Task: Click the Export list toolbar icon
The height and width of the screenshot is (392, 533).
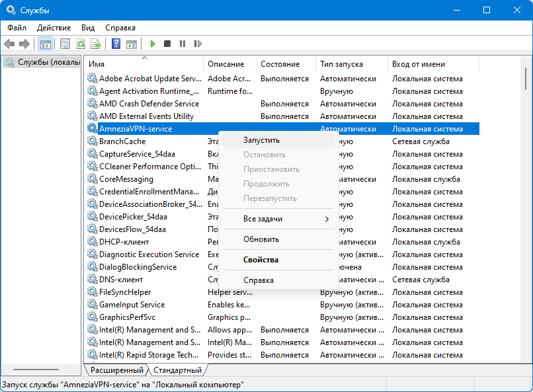Action: [96, 44]
